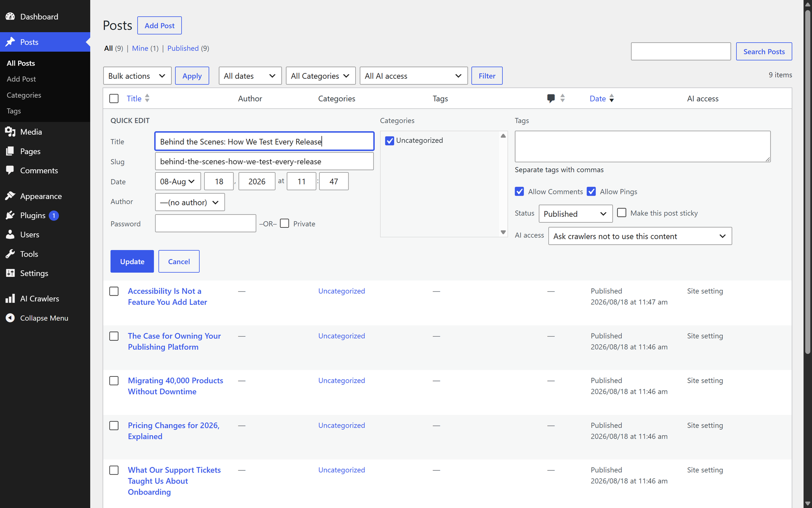The image size is (812, 508).
Task: Check the Private checkbox
Action: click(x=285, y=223)
